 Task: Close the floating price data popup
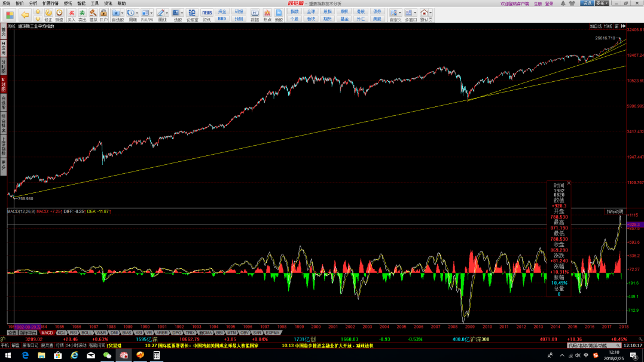tap(569, 183)
